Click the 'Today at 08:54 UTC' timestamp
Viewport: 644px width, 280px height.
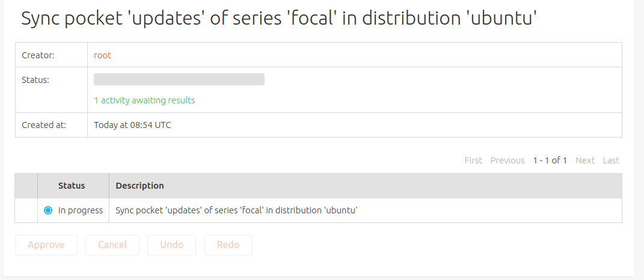(132, 125)
